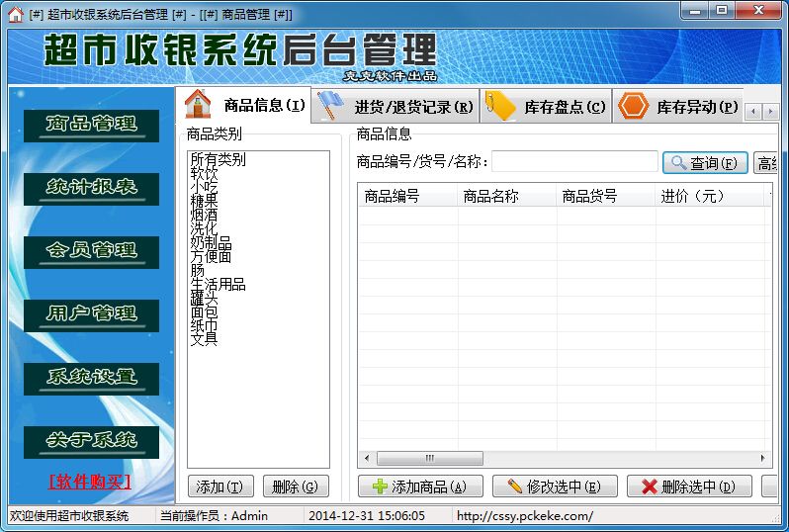This screenshot has height=532, width=789.
Task: Click the 软件购买 red link
Action: (90, 482)
